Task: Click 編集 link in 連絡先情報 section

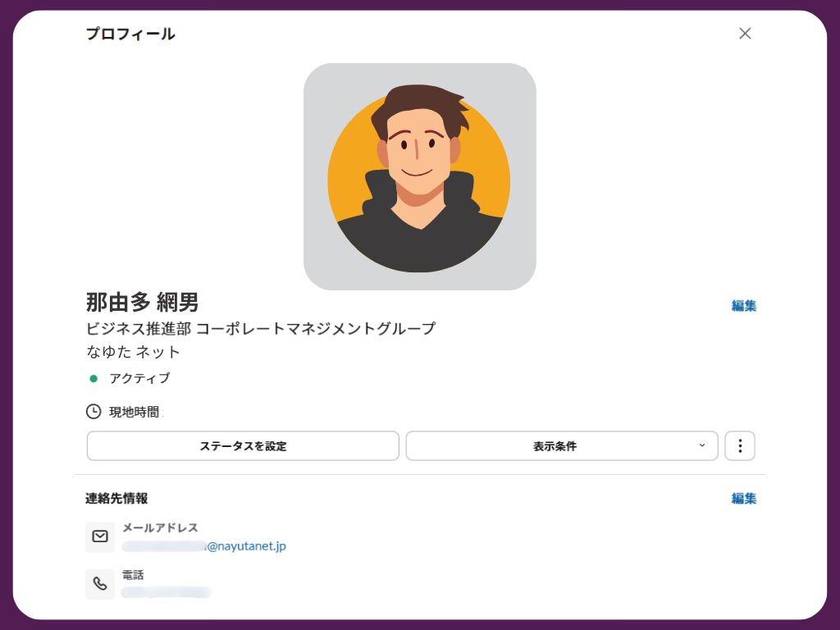Action: [744, 499]
